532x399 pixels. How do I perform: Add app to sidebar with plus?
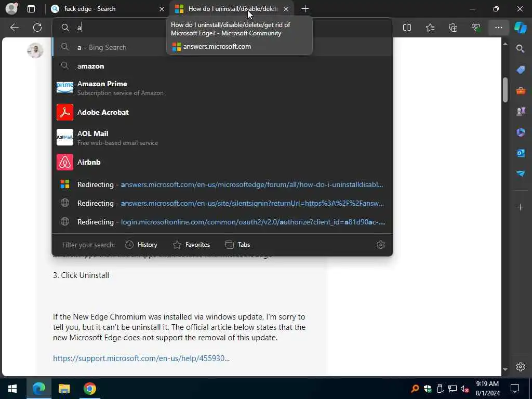[x=521, y=207]
